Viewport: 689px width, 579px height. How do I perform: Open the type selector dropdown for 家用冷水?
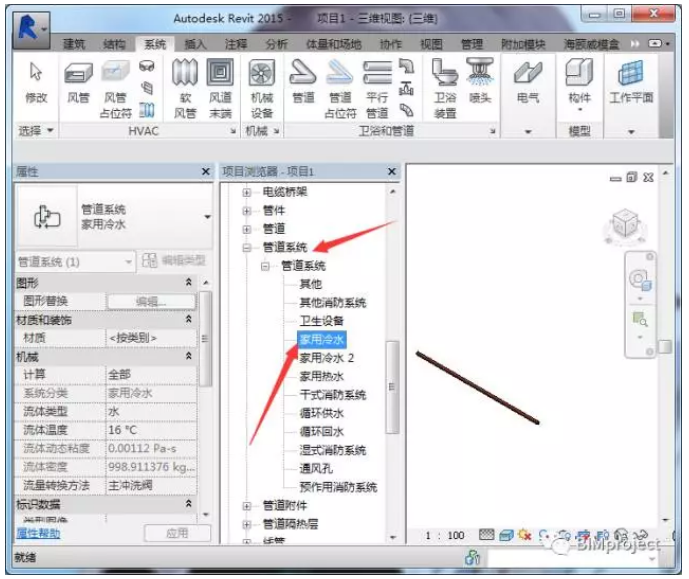[x=207, y=217]
